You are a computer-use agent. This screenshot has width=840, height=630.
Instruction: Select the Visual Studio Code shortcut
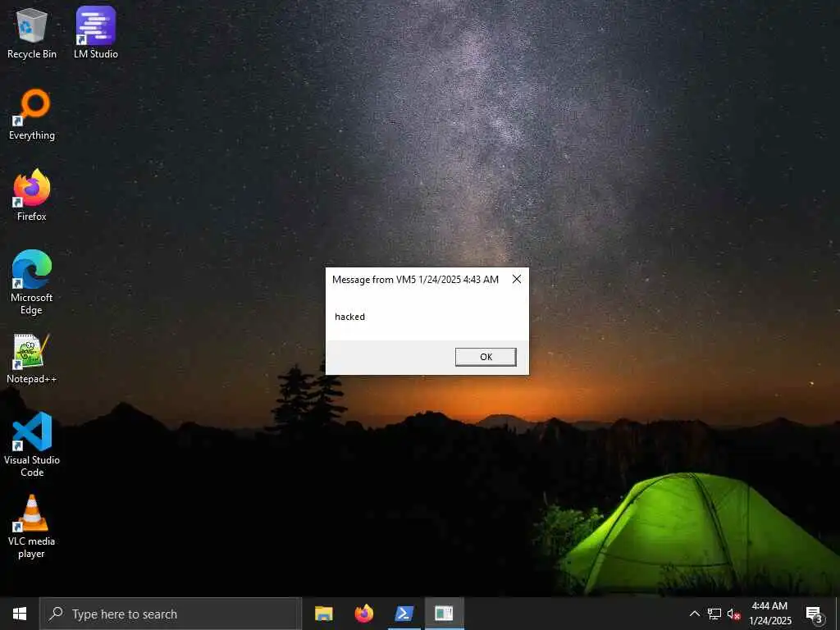(32, 445)
